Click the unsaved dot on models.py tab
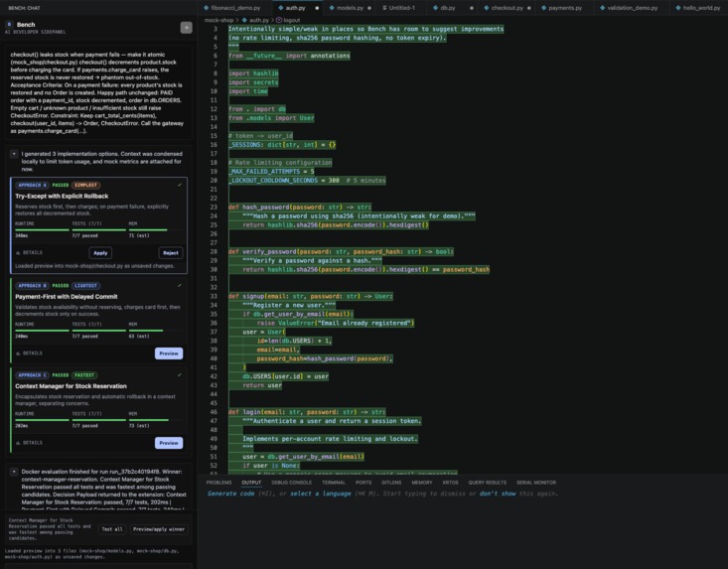The height and width of the screenshot is (569, 728). click(369, 8)
